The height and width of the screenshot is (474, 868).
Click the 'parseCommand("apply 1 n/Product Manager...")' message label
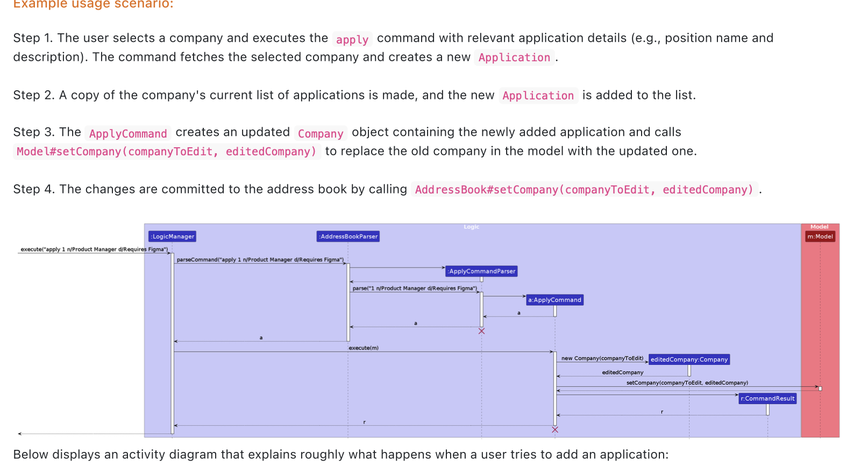coord(260,260)
